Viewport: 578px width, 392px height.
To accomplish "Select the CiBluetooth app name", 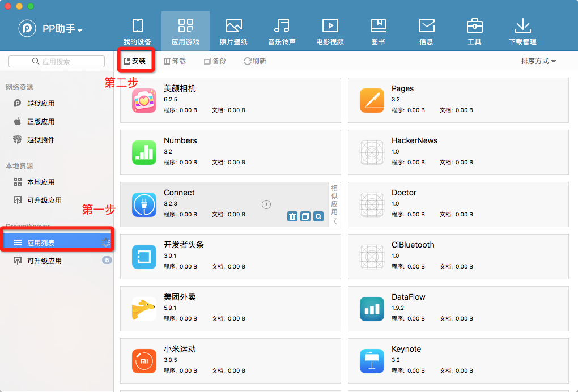I will click(413, 245).
